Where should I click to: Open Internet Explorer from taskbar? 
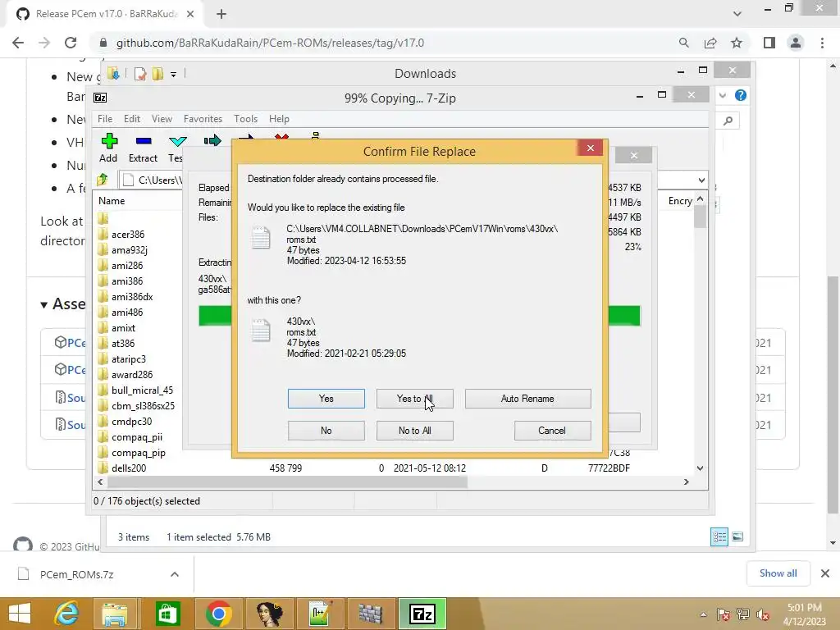tap(66, 614)
